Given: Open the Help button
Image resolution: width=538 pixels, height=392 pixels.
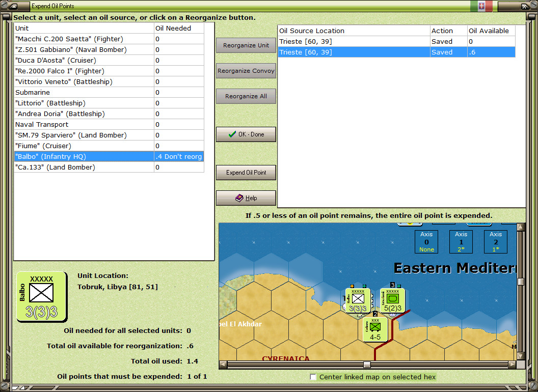Looking at the screenshot, I should click(x=246, y=198).
